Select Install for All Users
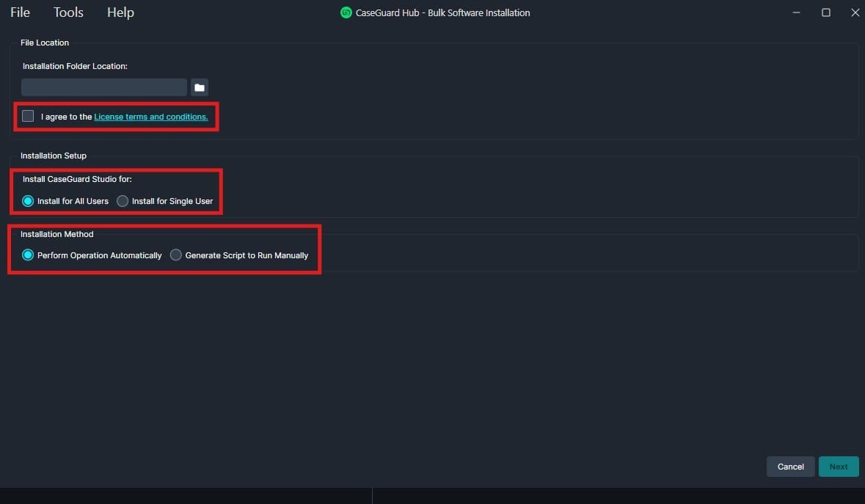Viewport: 865px width, 504px height. click(28, 201)
